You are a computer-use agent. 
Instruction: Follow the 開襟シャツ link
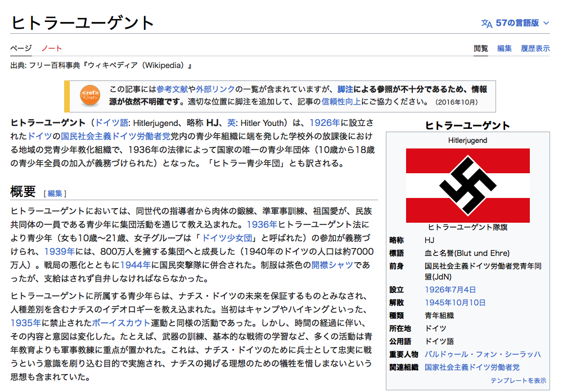[x=332, y=265]
